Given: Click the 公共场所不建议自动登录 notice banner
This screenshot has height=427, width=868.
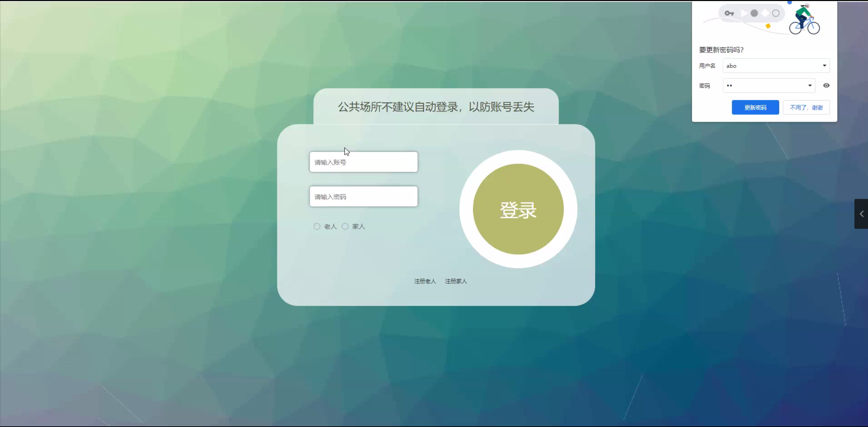Looking at the screenshot, I should (x=436, y=107).
